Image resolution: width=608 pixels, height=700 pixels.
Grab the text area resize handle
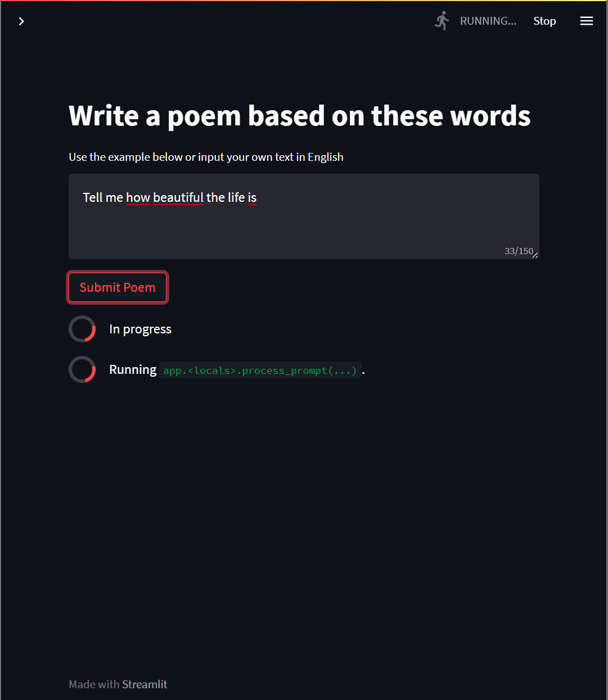point(535,255)
